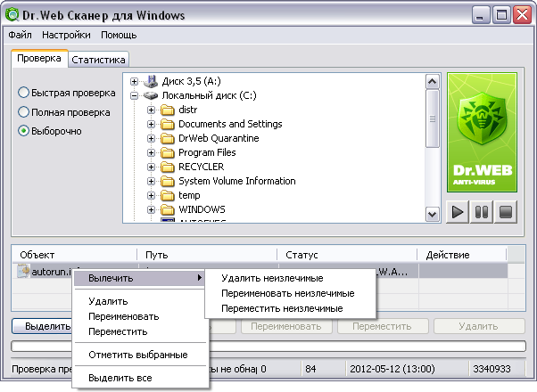Expand the Диск 3,5 (A:) node
The height and width of the screenshot is (392, 537).
(x=134, y=81)
